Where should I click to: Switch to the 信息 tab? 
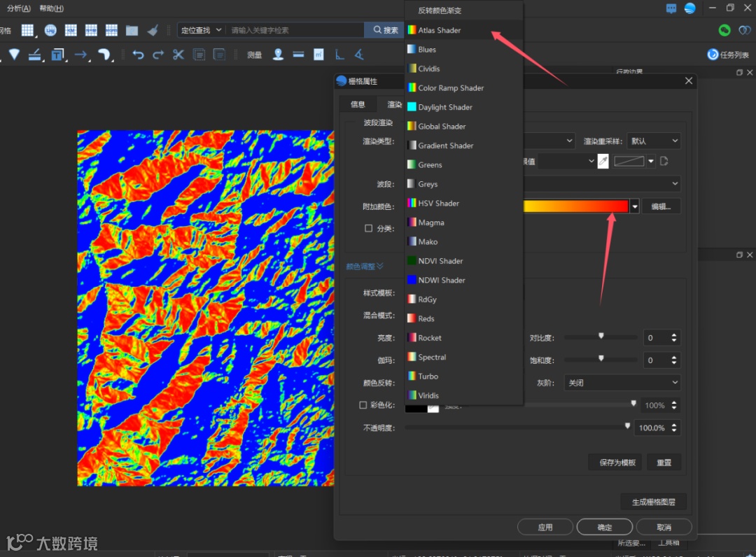pos(358,104)
